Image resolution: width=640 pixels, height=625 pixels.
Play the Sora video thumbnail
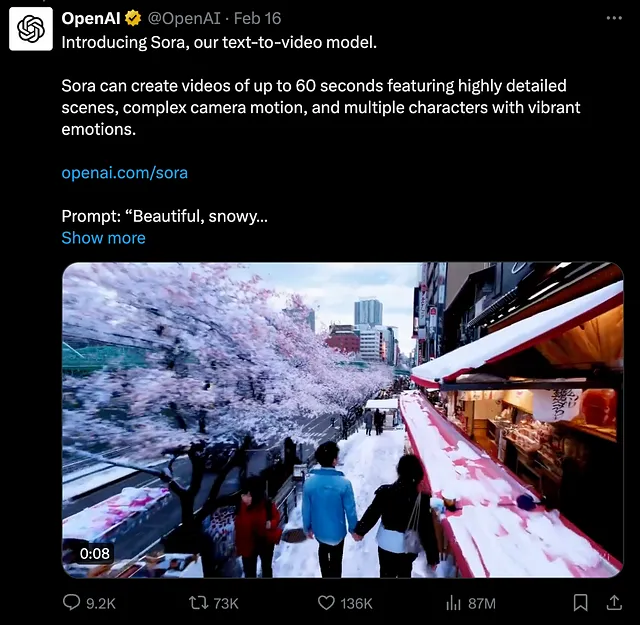coord(343,420)
